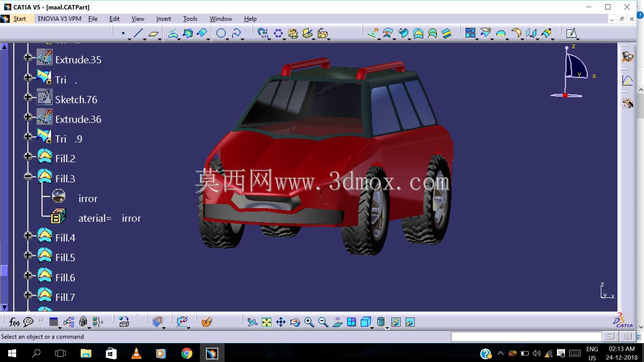
Task: Activate the Rotate view tool
Action: pos(295,322)
